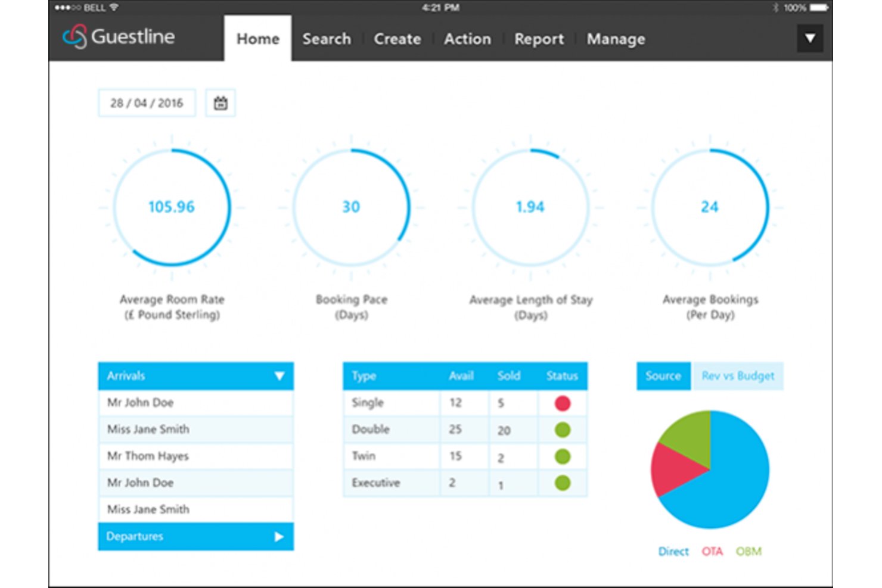Open the Report tab
Image resolution: width=882 pixels, height=588 pixels.
coord(539,39)
